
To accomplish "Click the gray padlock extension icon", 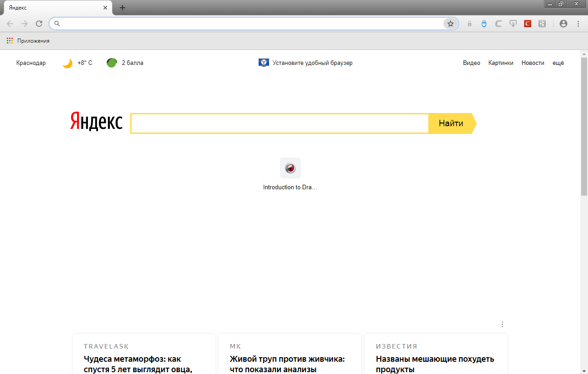I will tap(470, 24).
